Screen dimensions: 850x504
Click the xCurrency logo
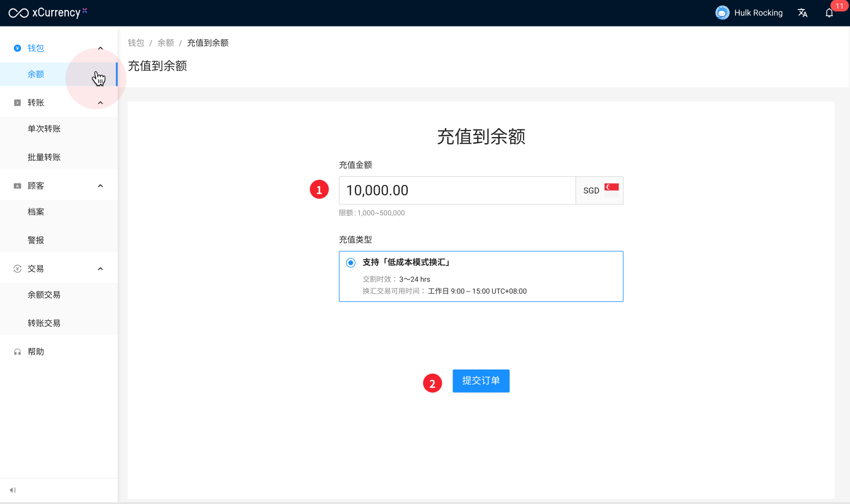(x=48, y=13)
